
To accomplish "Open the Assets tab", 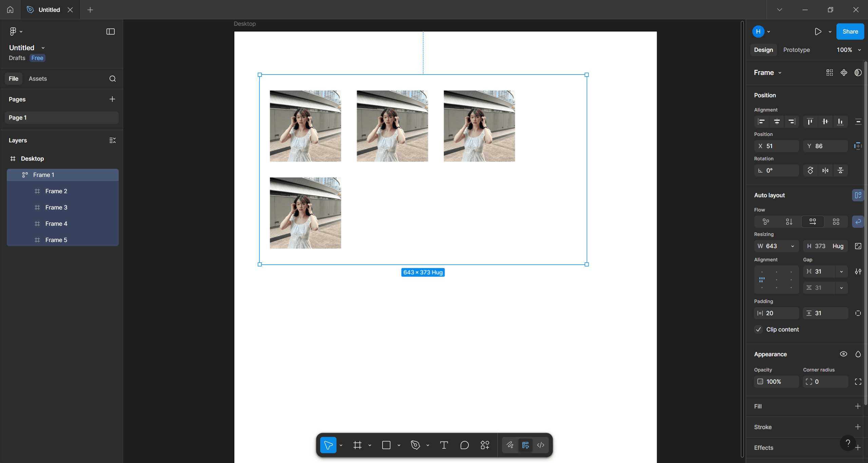I will click(x=38, y=78).
